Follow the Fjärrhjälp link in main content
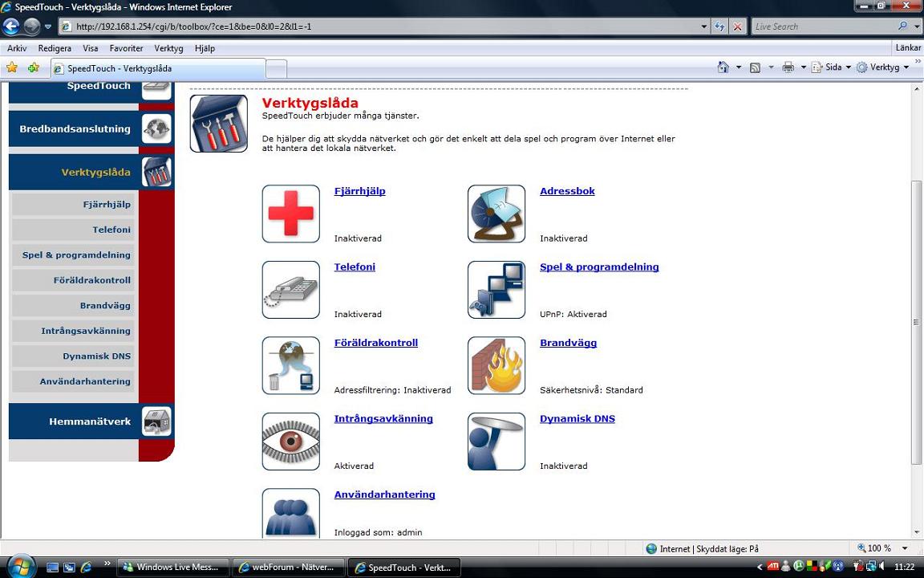This screenshot has height=578, width=924. tap(359, 191)
